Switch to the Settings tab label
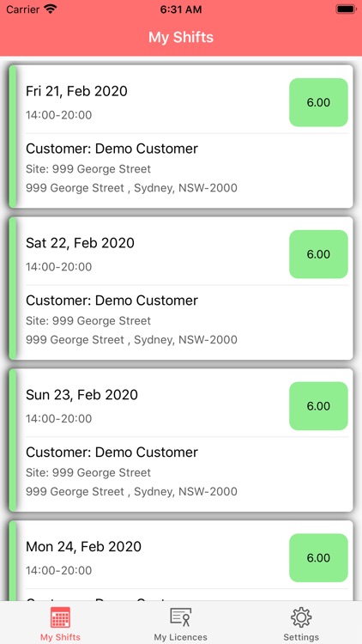Viewport: 362px width, 644px height. (x=301, y=637)
